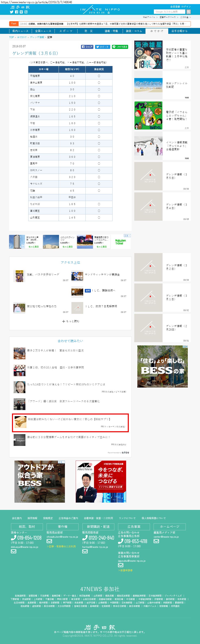Open the Instagram icon in the header
The width and height of the screenshot is (200, 644).
click(x=26, y=12)
